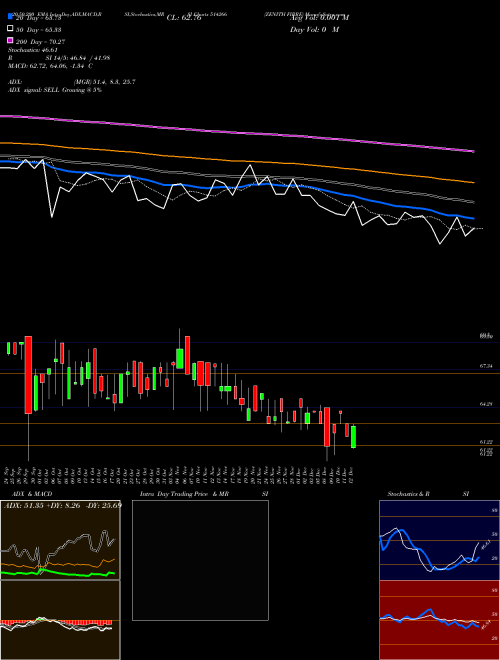This screenshot has height=660, width=500.
Task: Click the ADX indicator chart panel
Action: 60,540
